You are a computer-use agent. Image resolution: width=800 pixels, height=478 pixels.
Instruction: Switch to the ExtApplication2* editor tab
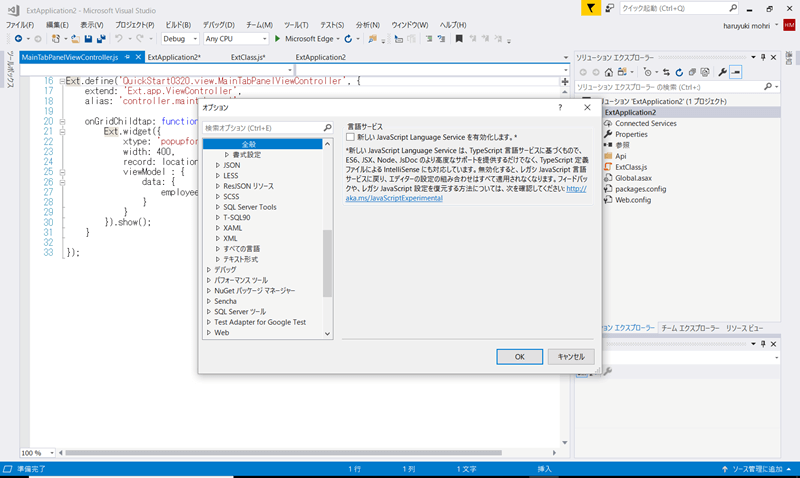pos(174,57)
